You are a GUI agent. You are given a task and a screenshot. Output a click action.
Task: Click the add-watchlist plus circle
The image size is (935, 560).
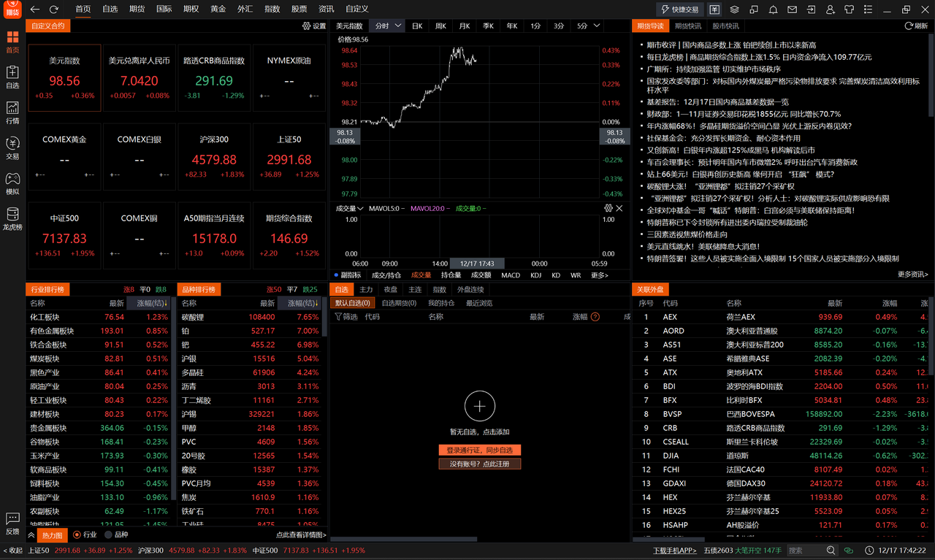point(479,406)
